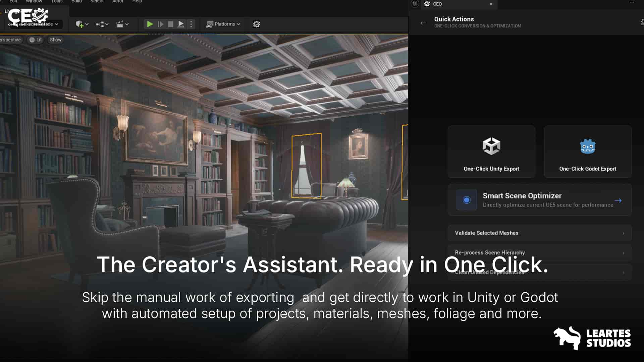Click the Eject icon in the play toolbar
Viewport: 644px width, 362px height.
181,24
